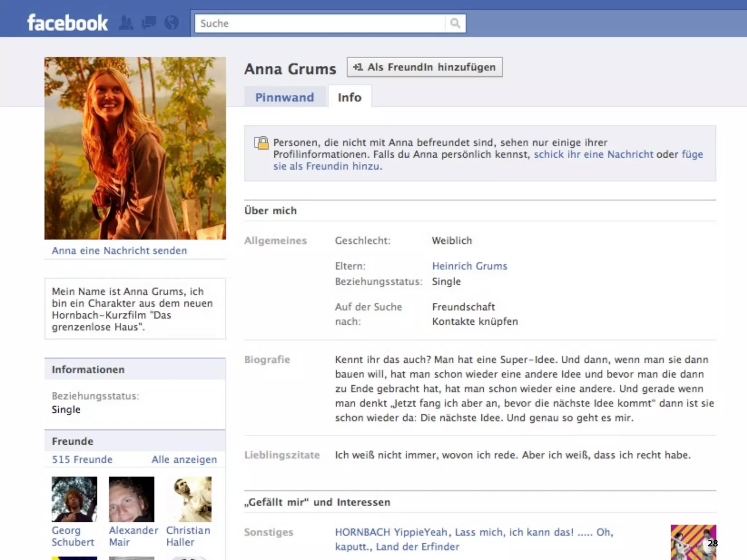Click Alexander Mair's profile photo

131,499
